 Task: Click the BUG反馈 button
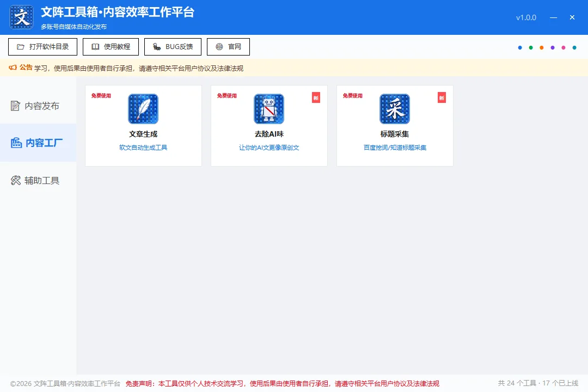pyautogui.click(x=173, y=47)
